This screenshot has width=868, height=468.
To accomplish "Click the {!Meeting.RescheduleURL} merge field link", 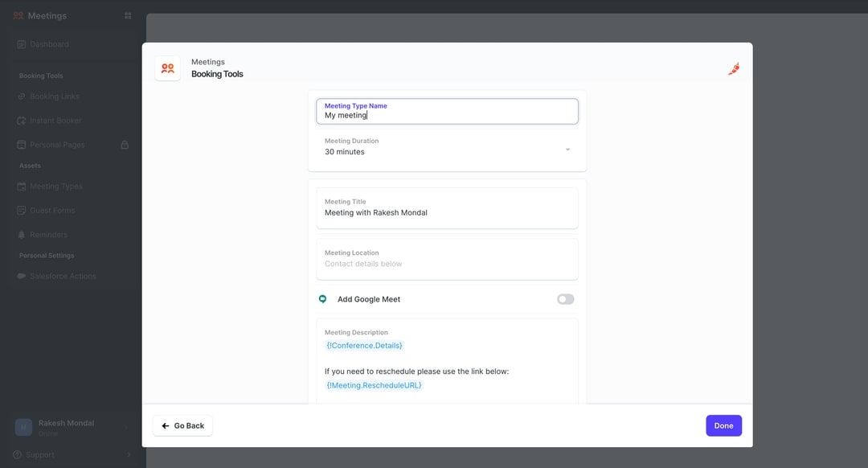I will 373,385.
